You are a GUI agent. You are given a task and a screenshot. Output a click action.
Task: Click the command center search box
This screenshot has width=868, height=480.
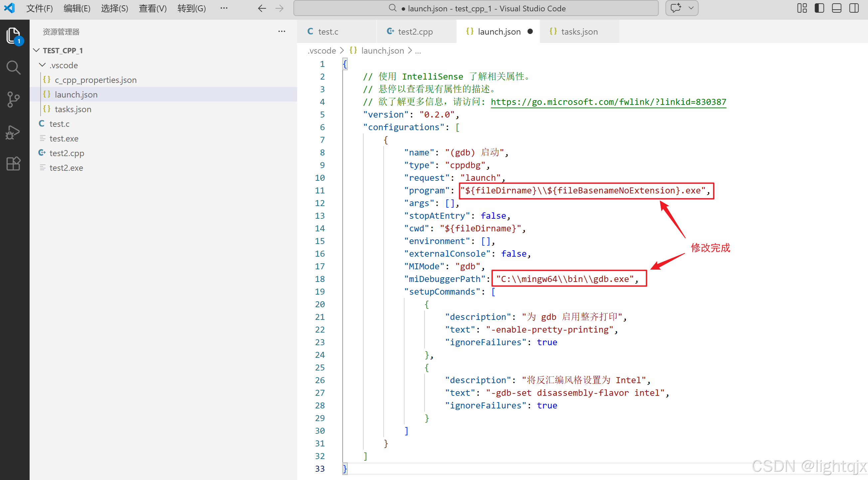tap(476, 8)
